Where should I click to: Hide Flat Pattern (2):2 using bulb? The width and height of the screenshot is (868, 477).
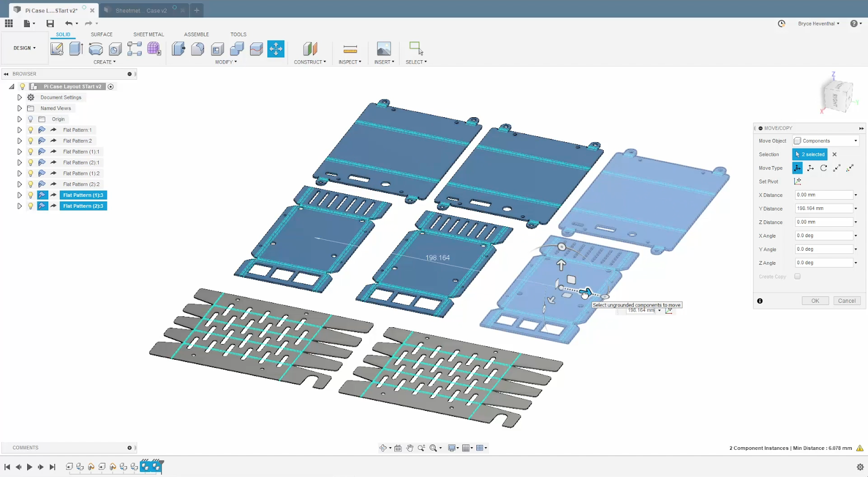point(30,185)
